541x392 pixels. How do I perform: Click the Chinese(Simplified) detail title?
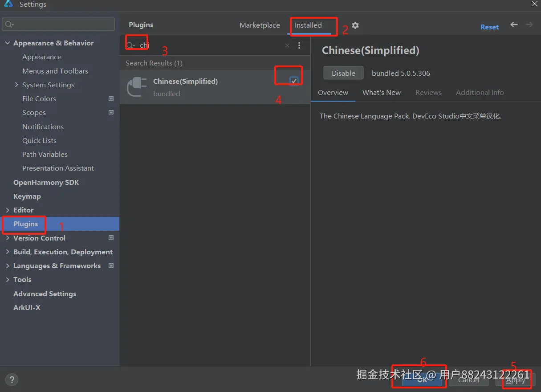point(370,50)
